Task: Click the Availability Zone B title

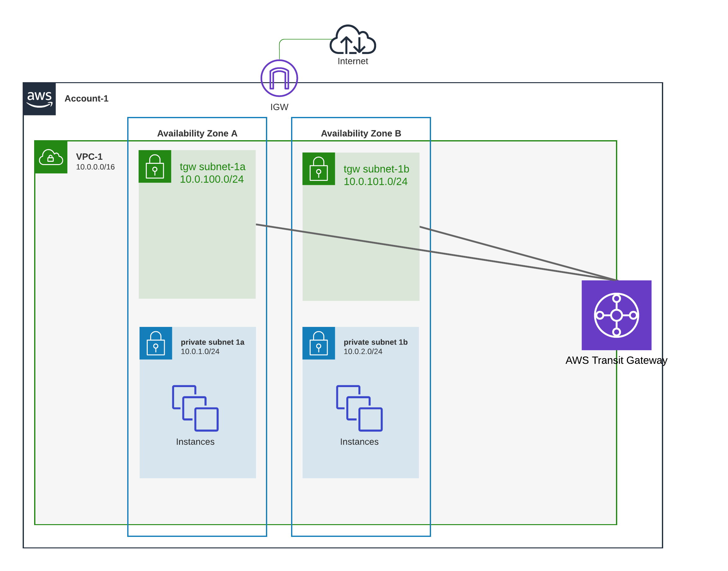Action: (x=361, y=133)
